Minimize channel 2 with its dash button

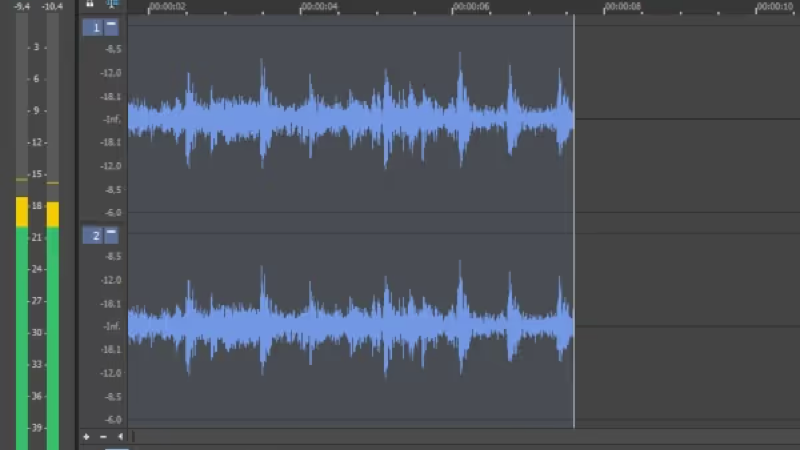pyautogui.click(x=111, y=235)
